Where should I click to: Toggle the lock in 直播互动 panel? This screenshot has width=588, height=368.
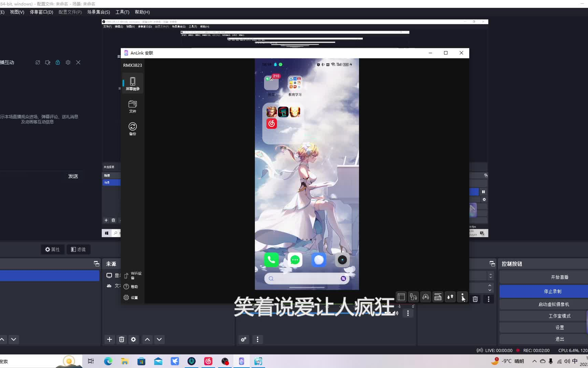pyautogui.click(x=58, y=62)
